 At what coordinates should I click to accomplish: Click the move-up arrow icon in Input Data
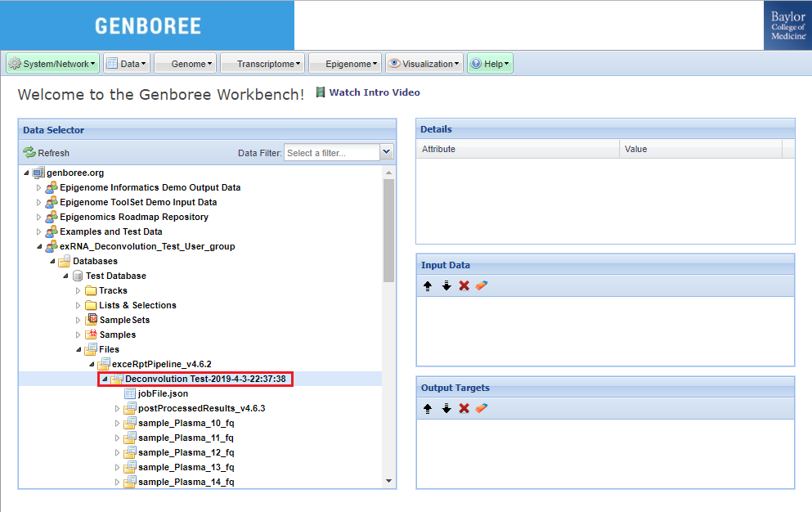(428, 286)
